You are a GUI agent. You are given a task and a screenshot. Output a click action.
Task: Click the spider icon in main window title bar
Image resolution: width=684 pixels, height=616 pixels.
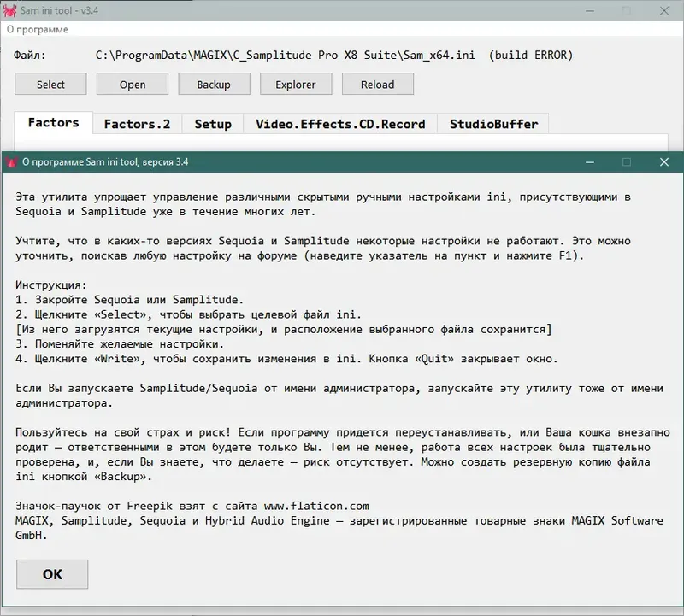coord(9,10)
